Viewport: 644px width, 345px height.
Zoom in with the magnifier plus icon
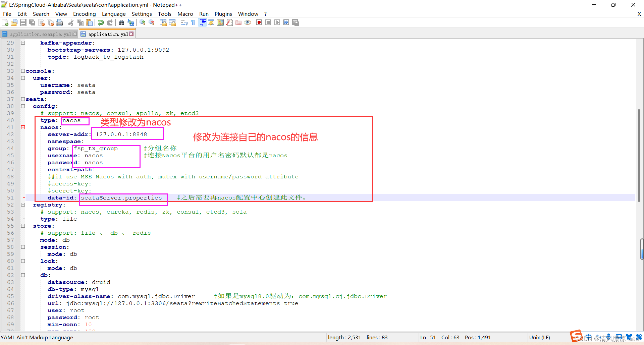click(142, 22)
